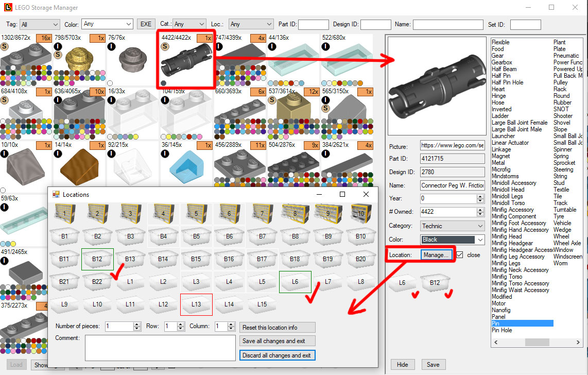Select the Minifig Torso tag
The width and height of the screenshot is (588, 375).
pyautogui.click(x=507, y=277)
